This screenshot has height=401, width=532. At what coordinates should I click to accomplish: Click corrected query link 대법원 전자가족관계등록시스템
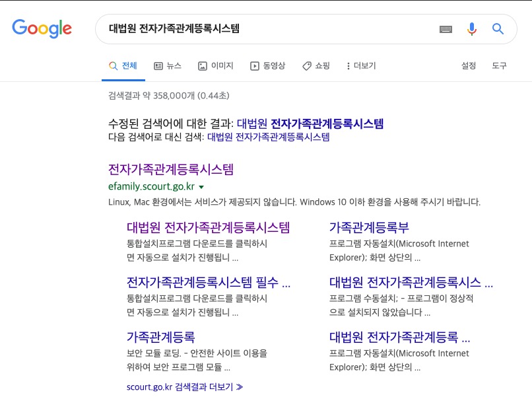point(310,124)
